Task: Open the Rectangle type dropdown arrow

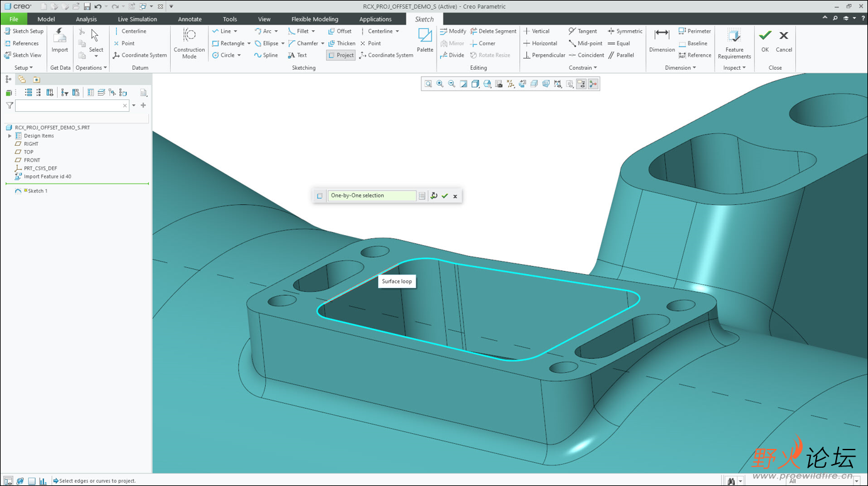Action: coord(249,43)
